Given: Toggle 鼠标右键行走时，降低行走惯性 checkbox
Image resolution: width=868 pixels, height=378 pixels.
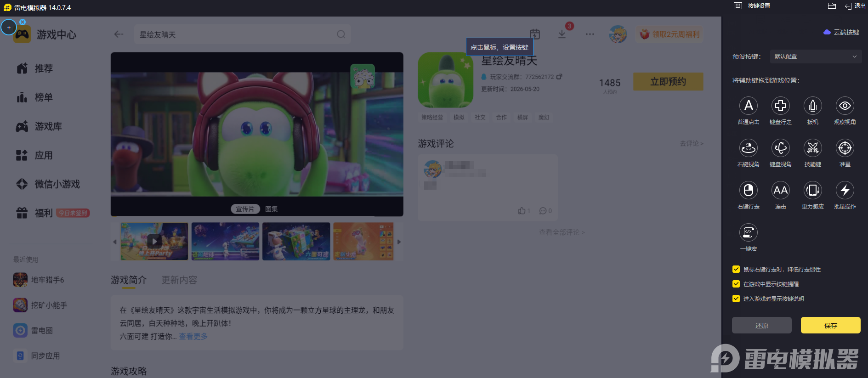Looking at the screenshot, I should [736, 269].
